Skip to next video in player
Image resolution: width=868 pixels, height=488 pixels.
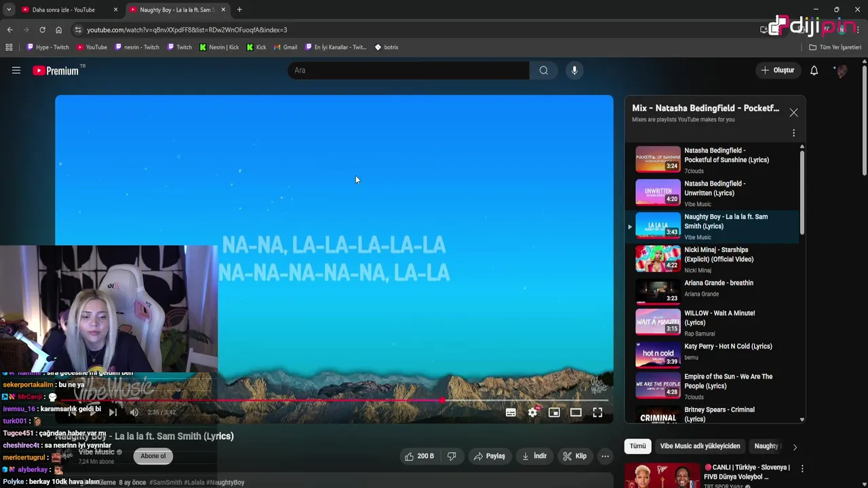tap(113, 412)
